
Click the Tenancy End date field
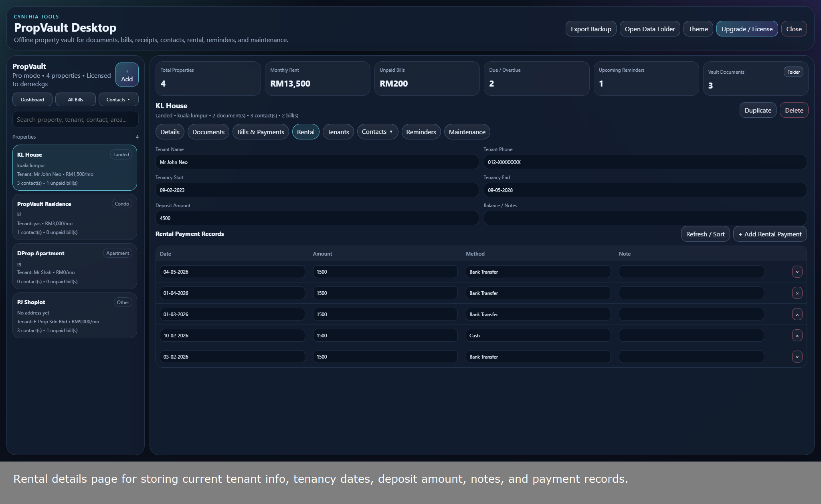[x=645, y=190]
